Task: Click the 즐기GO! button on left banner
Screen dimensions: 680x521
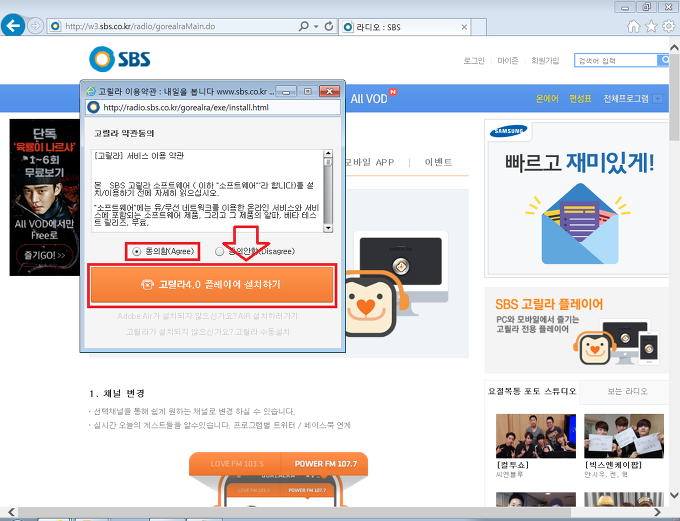Action: click(x=44, y=256)
